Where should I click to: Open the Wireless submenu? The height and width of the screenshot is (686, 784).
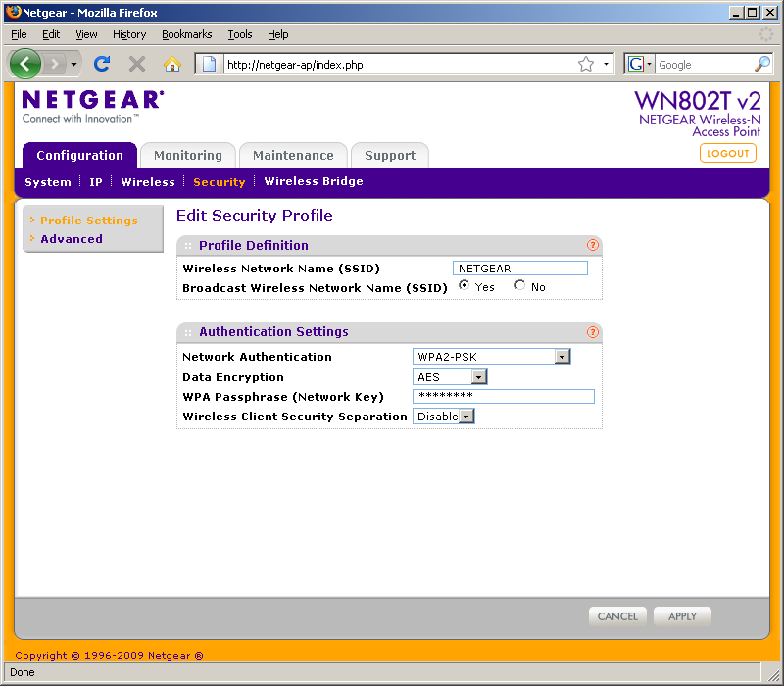(x=148, y=182)
